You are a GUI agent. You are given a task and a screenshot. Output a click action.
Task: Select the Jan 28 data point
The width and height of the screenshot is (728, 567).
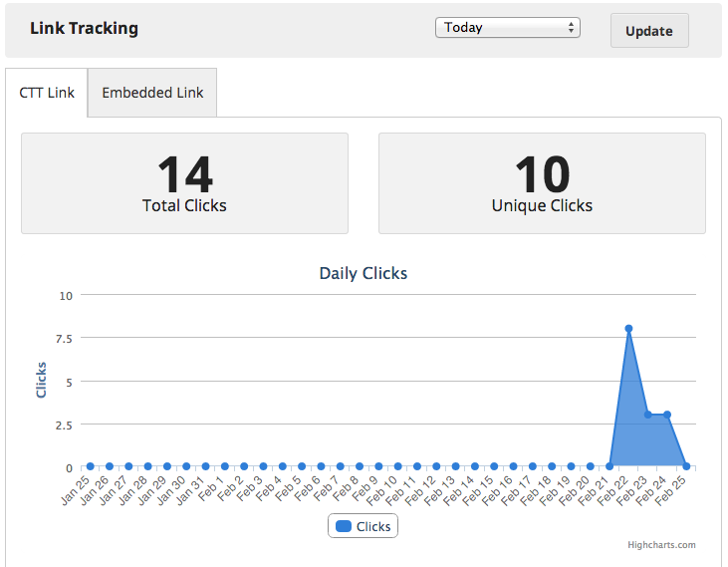pyautogui.click(x=148, y=466)
